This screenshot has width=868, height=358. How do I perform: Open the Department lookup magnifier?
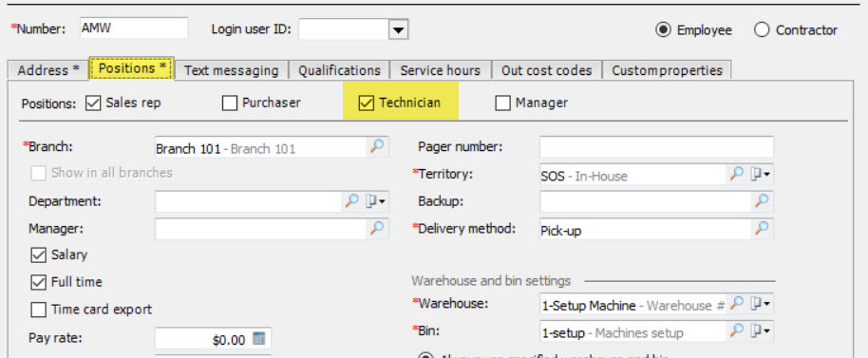click(351, 201)
